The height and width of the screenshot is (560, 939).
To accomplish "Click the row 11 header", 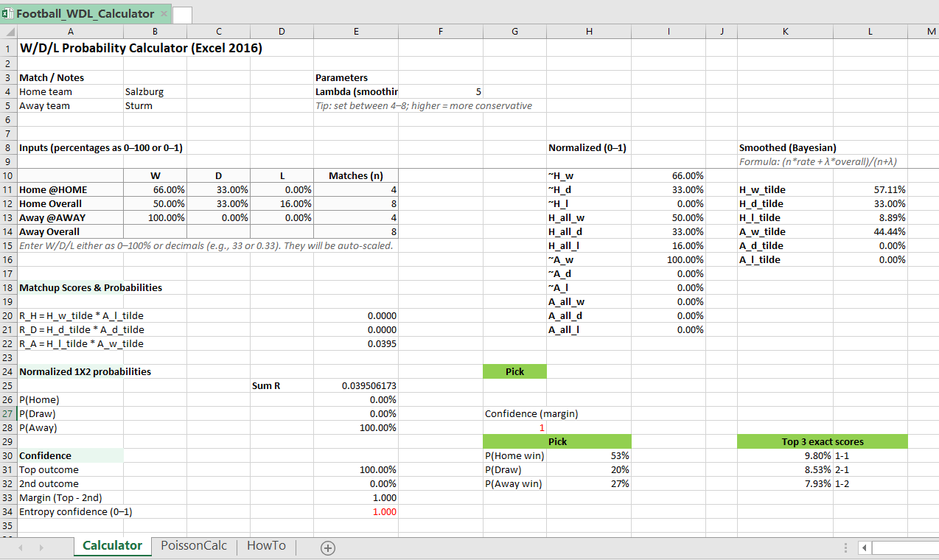I will tap(7, 189).
